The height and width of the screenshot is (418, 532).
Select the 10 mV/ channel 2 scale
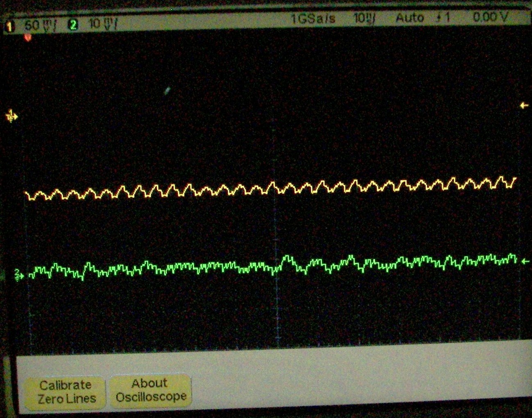click(102, 24)
